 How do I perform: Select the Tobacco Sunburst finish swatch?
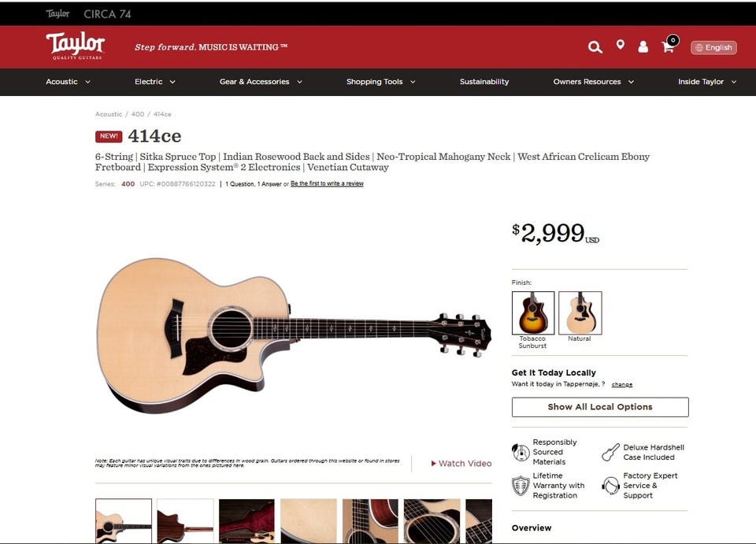coord(533,313)
